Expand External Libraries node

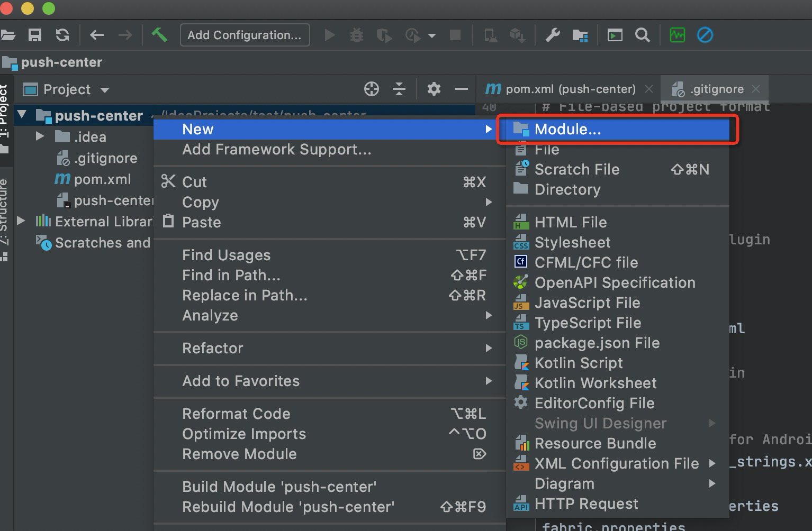click(21, 221)
